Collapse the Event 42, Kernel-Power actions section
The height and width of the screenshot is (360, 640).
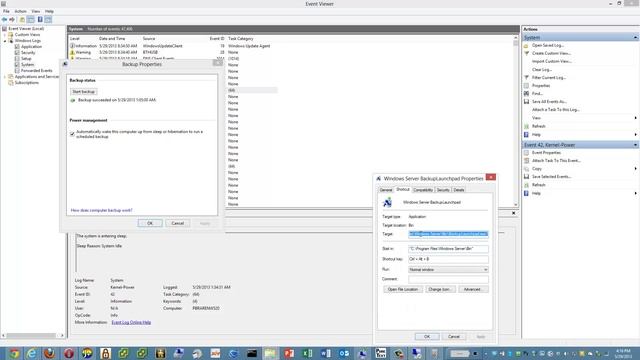(636, 145)
